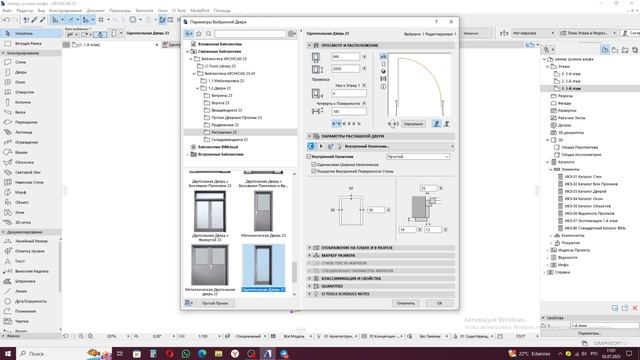Open WhatsApp from the taskbar
The width and height of the screenshot is (640, 360).
[186, 353]
